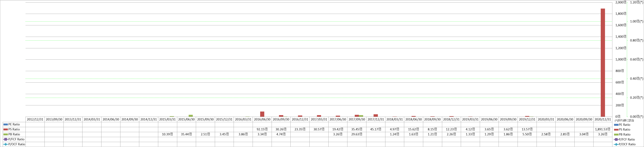Click the 30.57倍 PS Ratio cell
Image resolution: width=644 pixels, height=147 pixels.
[319, 130]
